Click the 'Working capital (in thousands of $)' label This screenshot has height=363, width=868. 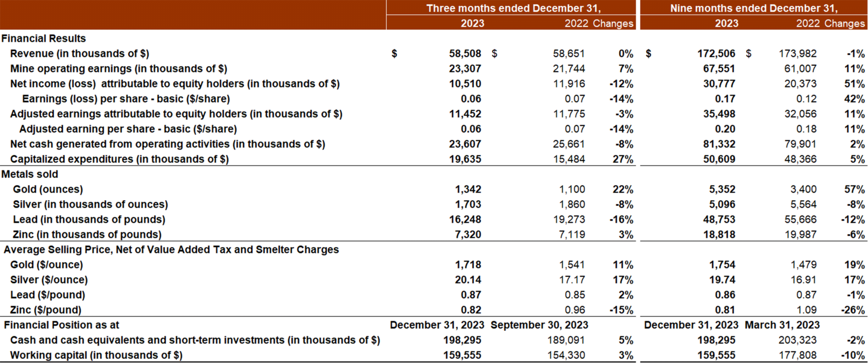tap(96, 355)
